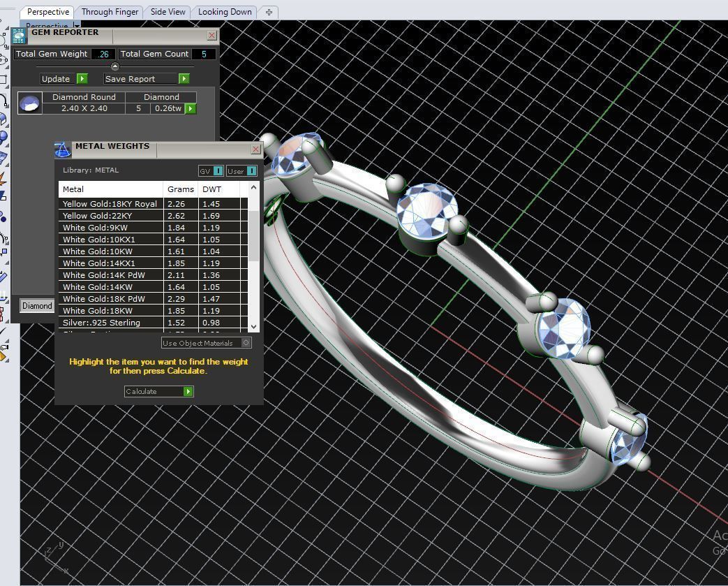The height and width of the screenshot is (586, 728).
Task: Click the 0.26tw weight cell
Action: coord(168,108)
